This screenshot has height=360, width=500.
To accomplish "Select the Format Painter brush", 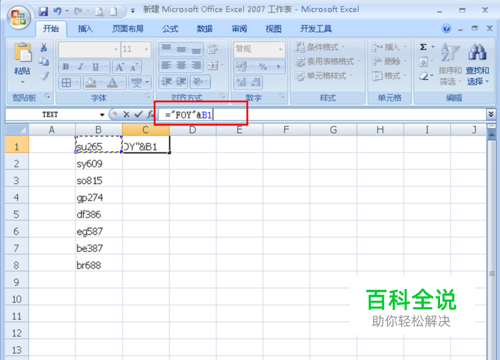I will pyautogui.click(x=44, y=76).
